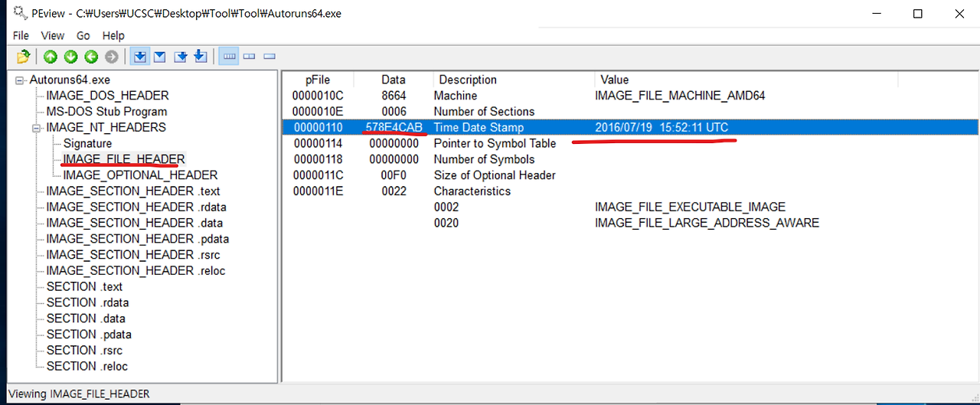Select SECTION .pdata tree item
980x405 pixels.
(89, 335)
